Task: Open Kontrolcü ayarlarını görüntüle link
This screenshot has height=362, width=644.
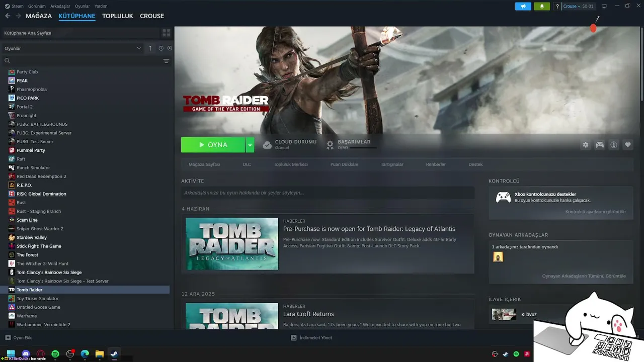Action: point(596,212)
